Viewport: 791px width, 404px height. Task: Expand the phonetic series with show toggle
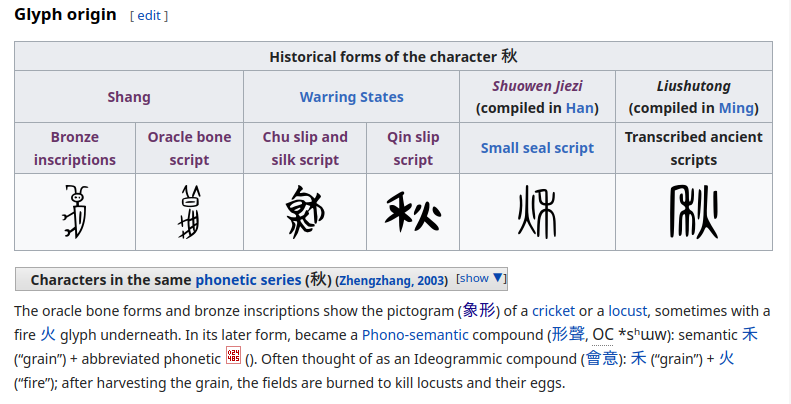pos(481,279)
